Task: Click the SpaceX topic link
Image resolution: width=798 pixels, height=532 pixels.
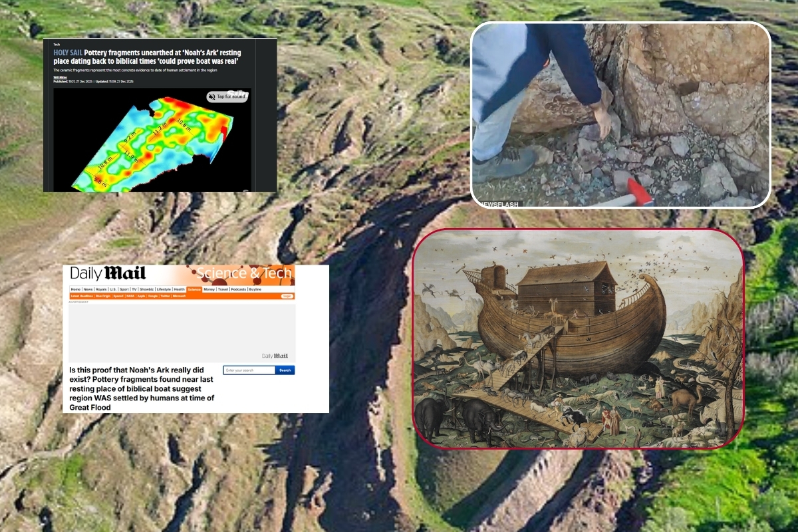Action: (x=118, y=296)
